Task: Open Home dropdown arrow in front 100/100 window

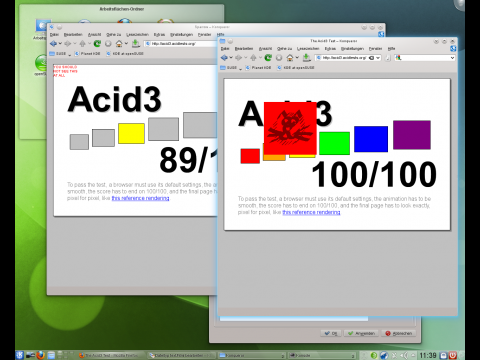Action: point(297,58)
